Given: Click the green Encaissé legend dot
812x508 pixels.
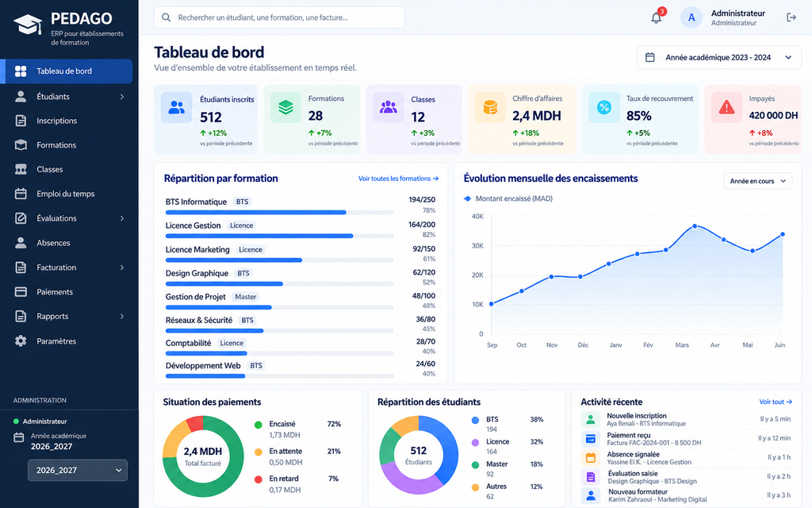Looking at the screenshot, I should (x=259, y=425).
